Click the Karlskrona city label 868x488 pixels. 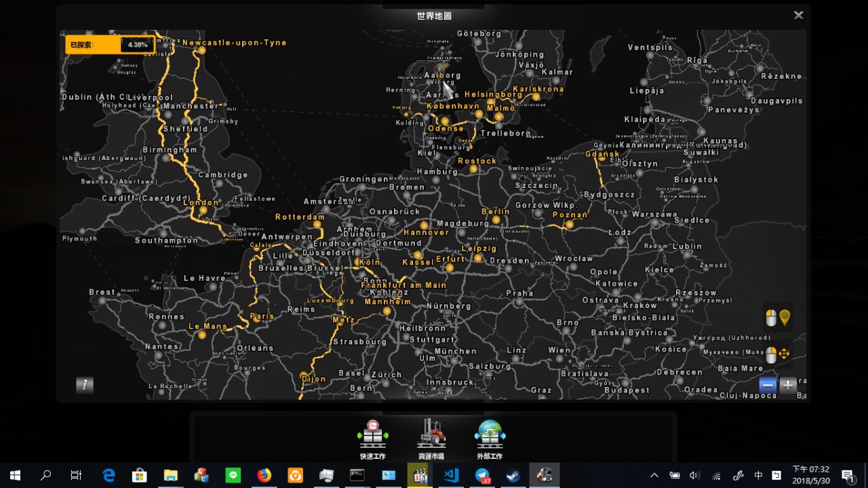click(538, 89)
